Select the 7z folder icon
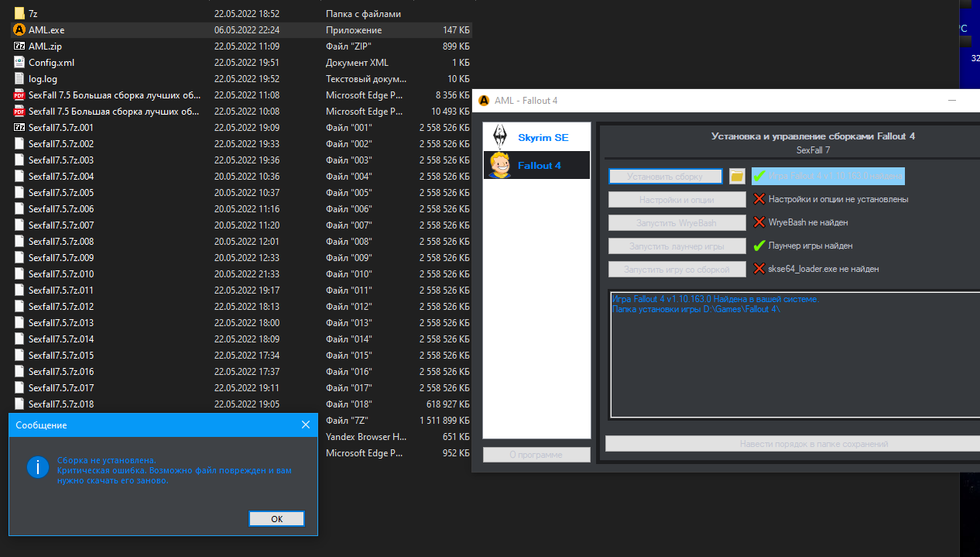 (x=19, y=14)
